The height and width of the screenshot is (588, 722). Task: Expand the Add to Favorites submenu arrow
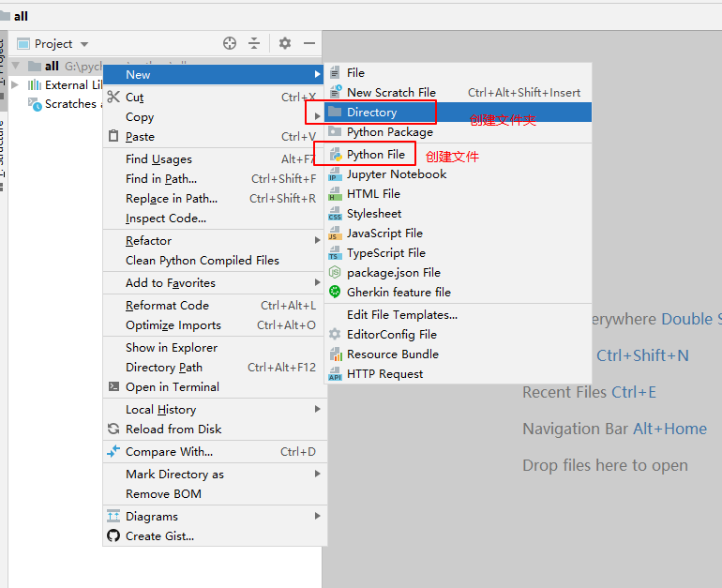click(317, 282)
